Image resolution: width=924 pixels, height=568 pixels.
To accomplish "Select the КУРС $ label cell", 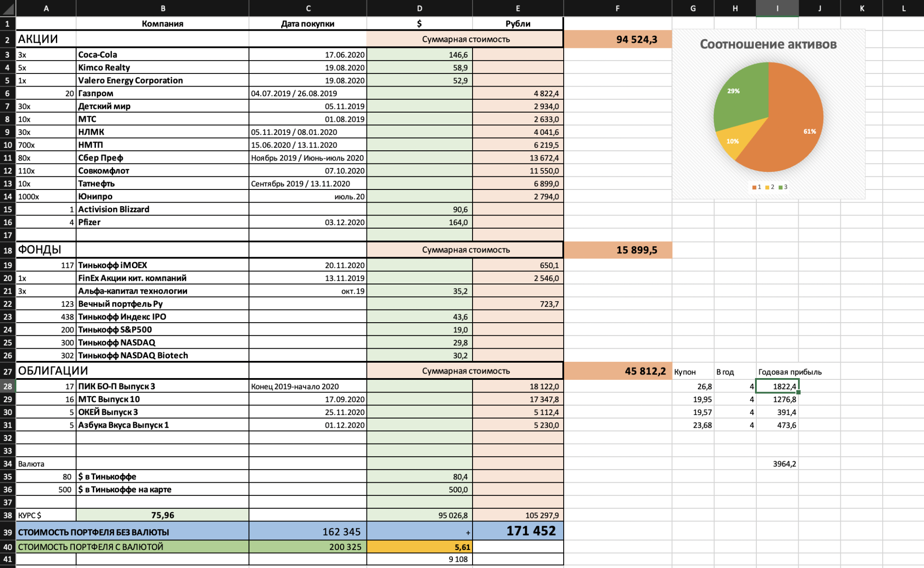I will [x=46, y=515].
